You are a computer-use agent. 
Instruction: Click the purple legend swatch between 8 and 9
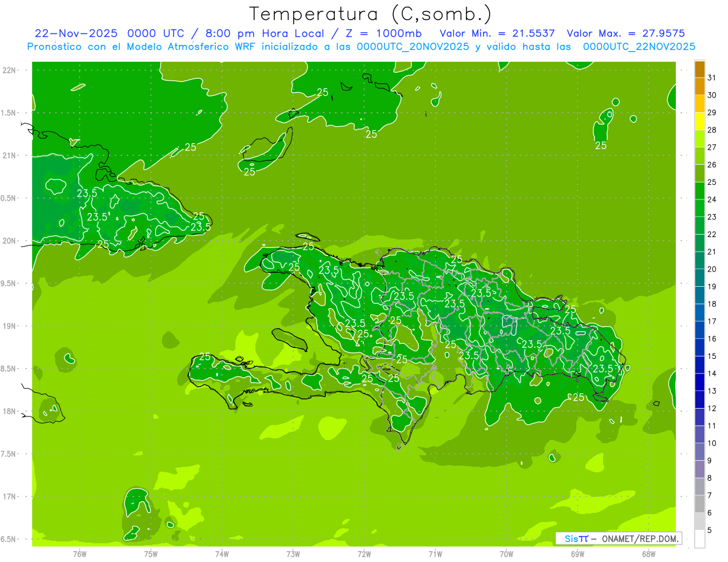(699, 469)
